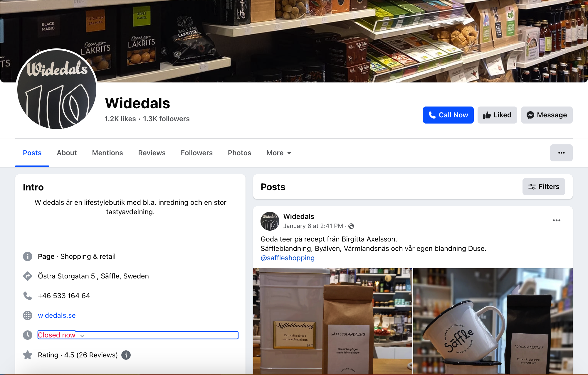588x375 pixels.
Task: Click the star icon next to Rating
Action: 28,355
